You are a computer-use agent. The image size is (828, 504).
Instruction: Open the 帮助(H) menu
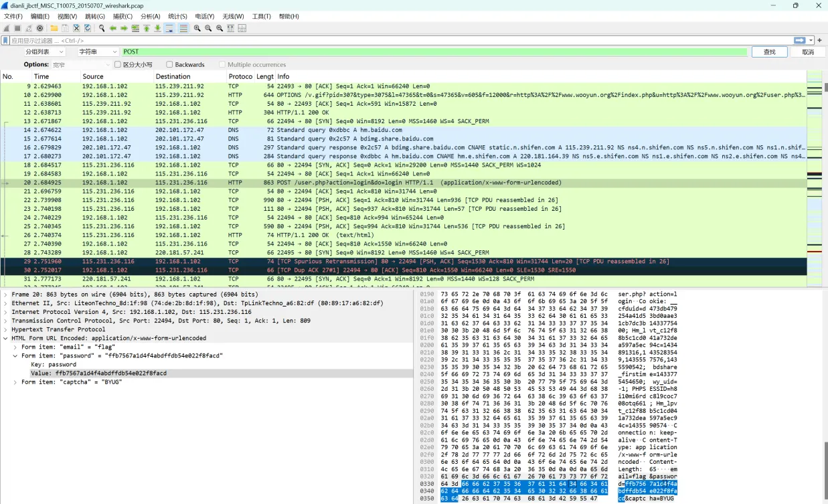click(x=288, y=16)
